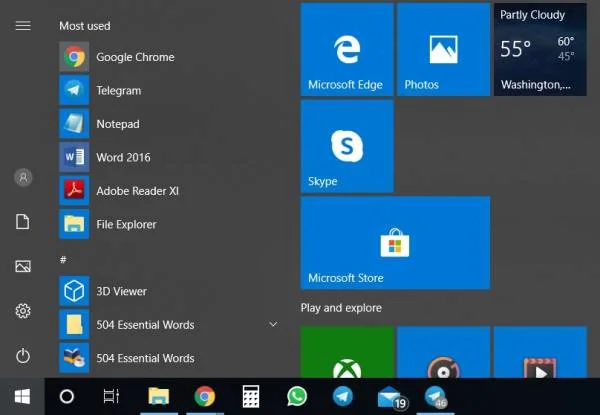Launch Adobe Reader XI
The width and height of the screenshot is (600, 415).
168,190
